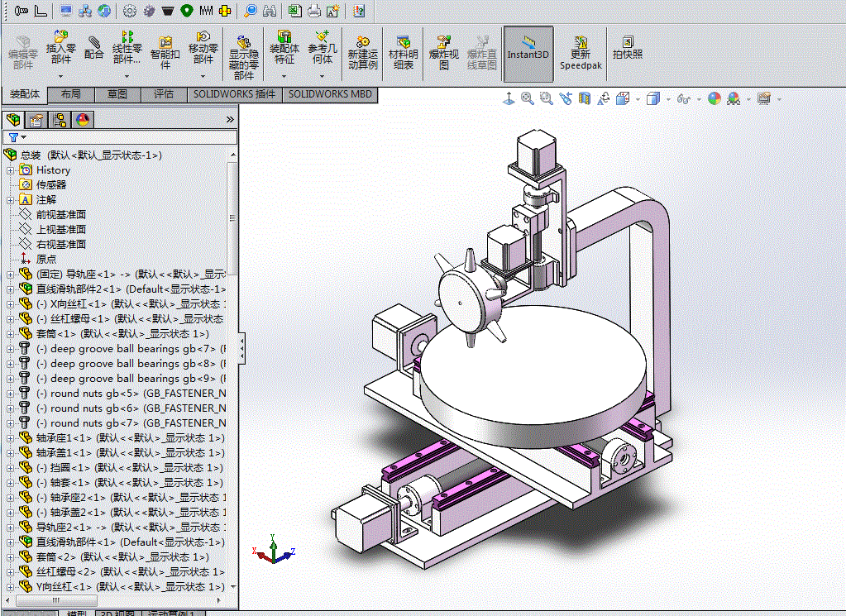
Task: Click the green cam-shaped icon
Action: pyautogui.click(x=187, y=11)
